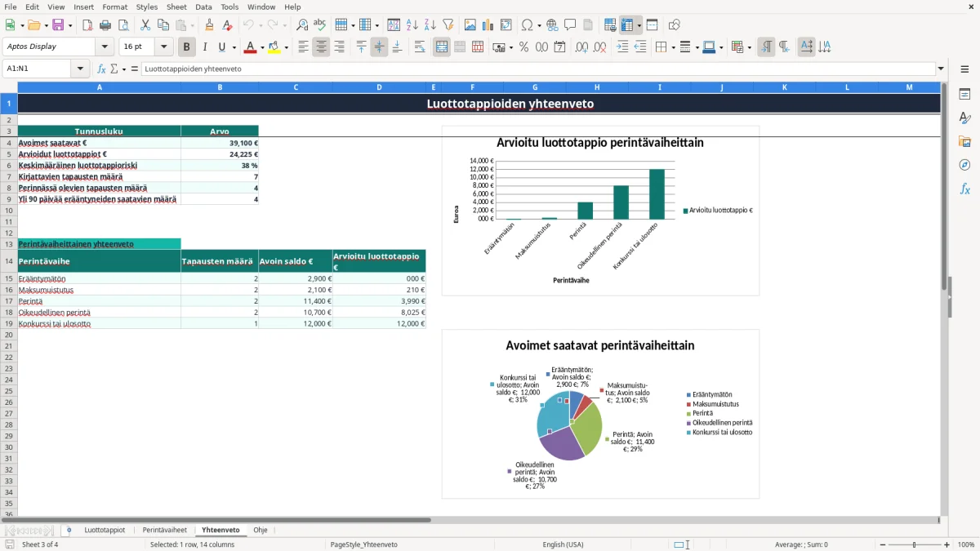Insert a comment
Image resolution: width=980 pixels, height=551 pixels.
(570, 25)
